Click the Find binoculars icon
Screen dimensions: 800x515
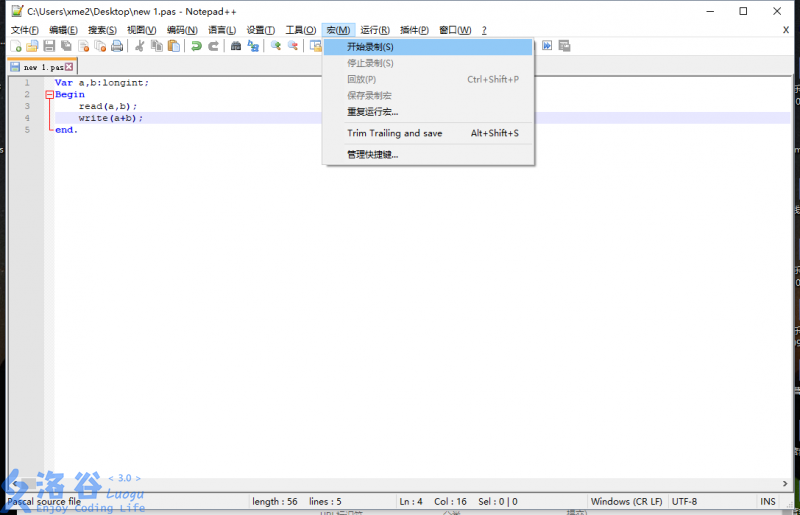pos(236,46)
